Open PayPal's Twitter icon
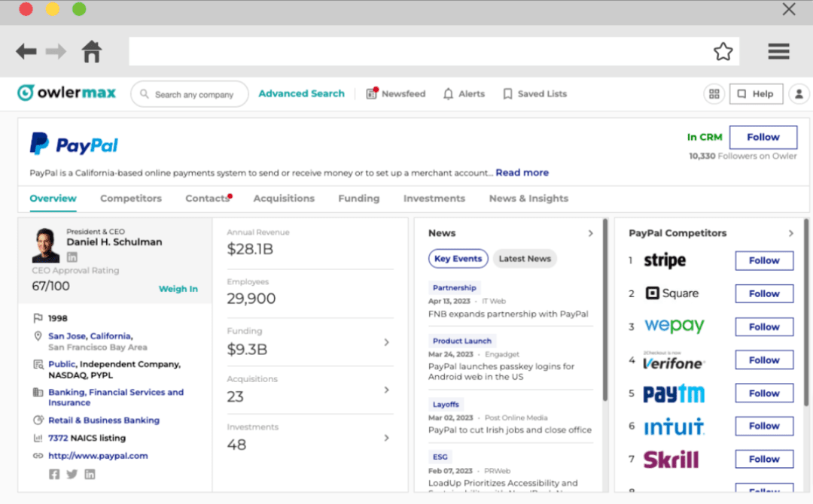 71,474
